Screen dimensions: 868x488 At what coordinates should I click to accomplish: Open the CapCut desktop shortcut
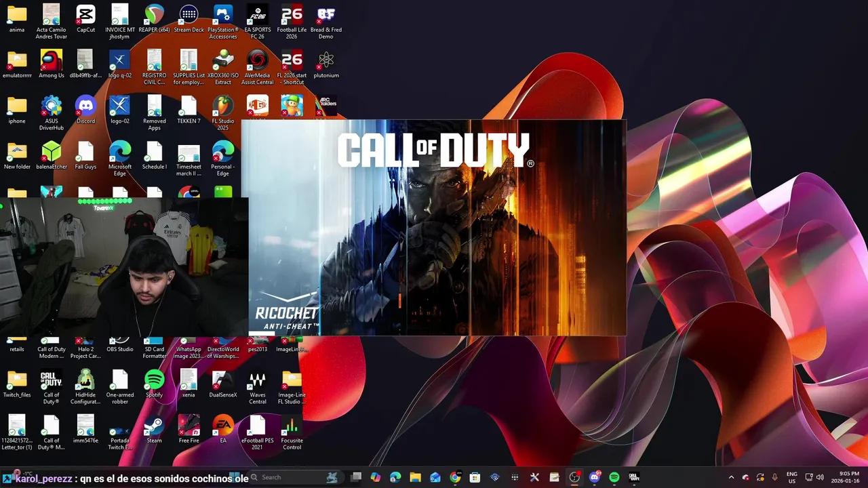(85, 18)
